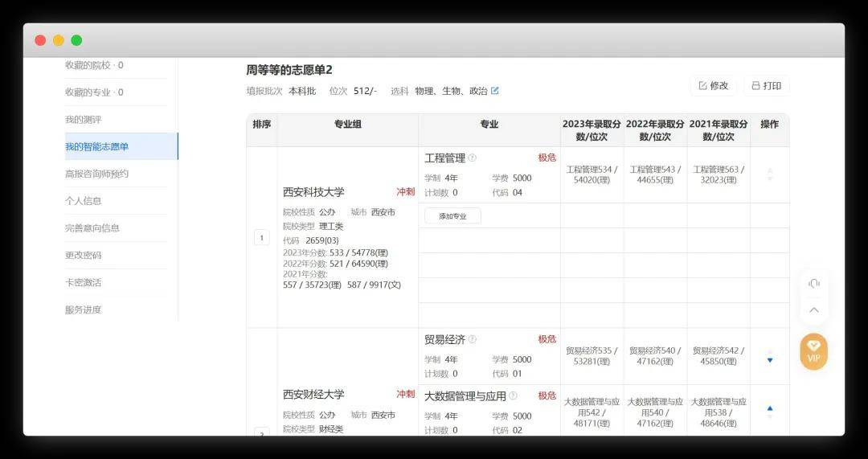Open 收藏的专业 in the sidebar
The width and height of the screenshot is (868, 459).
click(94, 92)
